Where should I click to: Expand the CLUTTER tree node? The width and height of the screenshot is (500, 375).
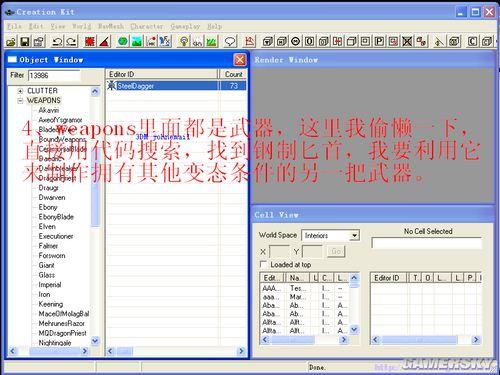[20, 91]
